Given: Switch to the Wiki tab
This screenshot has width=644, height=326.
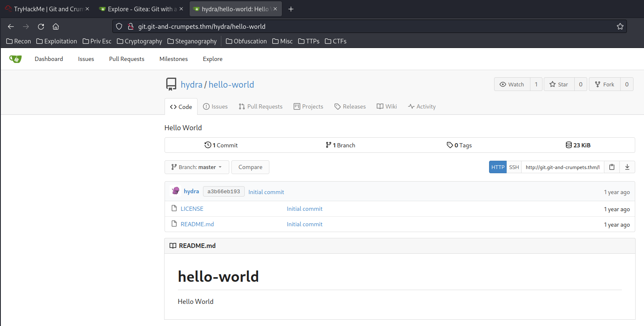Looking at the screenshot, I should (x=387, y=106).
